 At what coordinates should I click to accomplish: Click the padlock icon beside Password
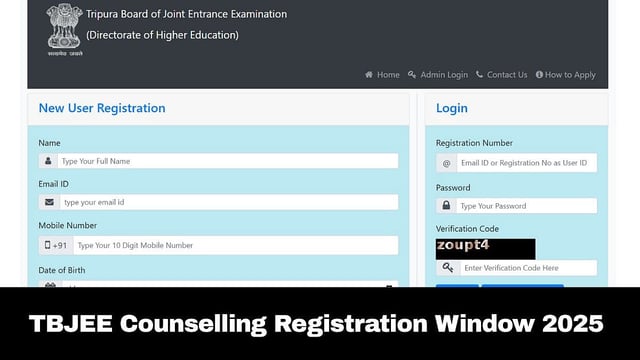pyautogui.click(x=446, y=205)
